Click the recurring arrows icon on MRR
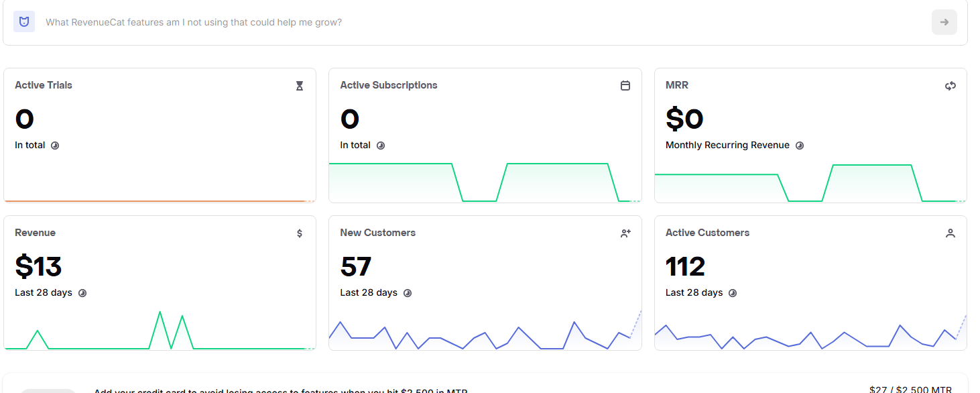Image resolution: width=980 pixels, height=393 pixels. point(951,86)
